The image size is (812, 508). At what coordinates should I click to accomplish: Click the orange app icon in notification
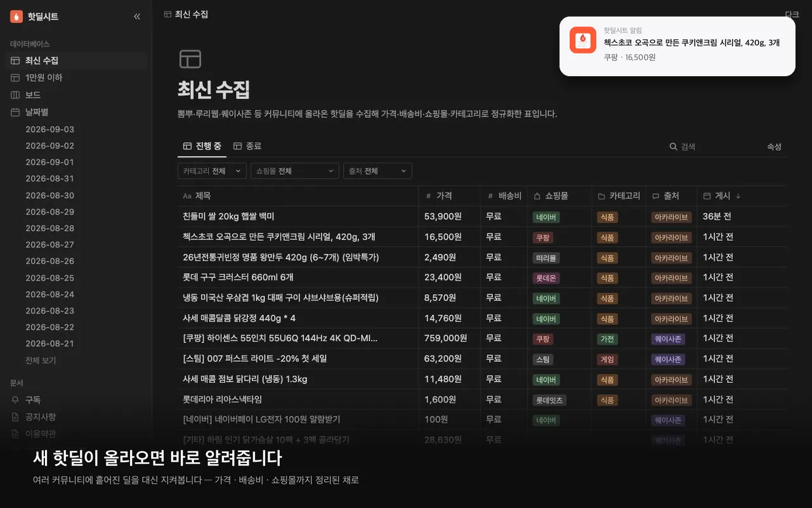(583, 40)
